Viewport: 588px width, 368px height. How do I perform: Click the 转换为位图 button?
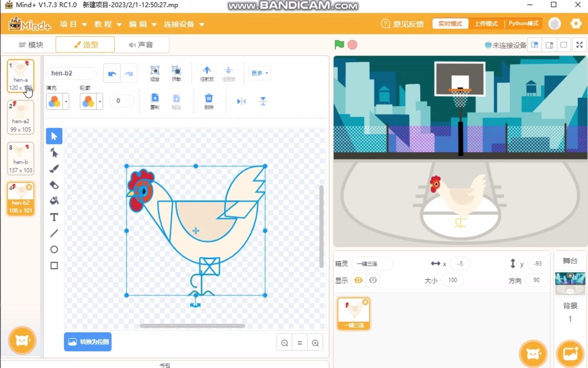click(87, 342)
